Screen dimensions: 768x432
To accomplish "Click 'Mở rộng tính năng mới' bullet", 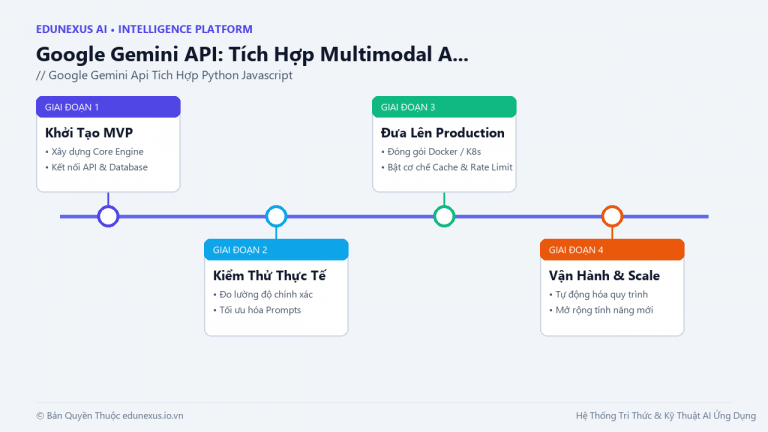I will [x=601, y=310].
